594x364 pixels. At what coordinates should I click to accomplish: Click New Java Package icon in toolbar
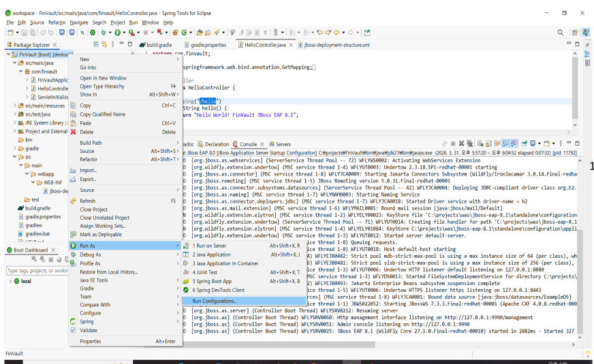click(x=175, y=33)
